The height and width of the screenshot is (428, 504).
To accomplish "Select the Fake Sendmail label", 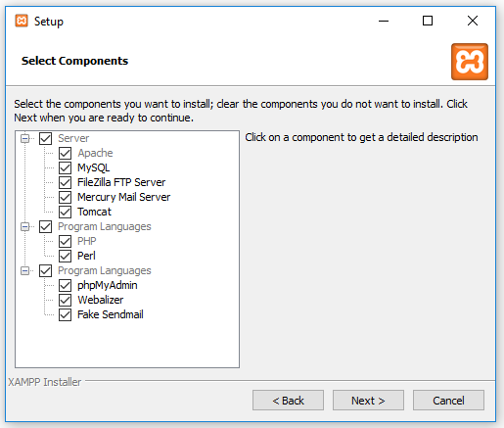I will pos(111,314).
